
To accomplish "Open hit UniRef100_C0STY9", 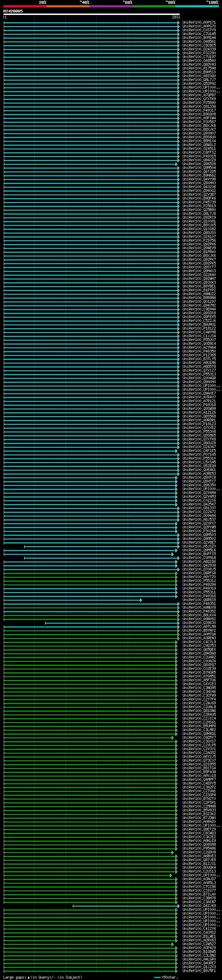I will 199,30.
